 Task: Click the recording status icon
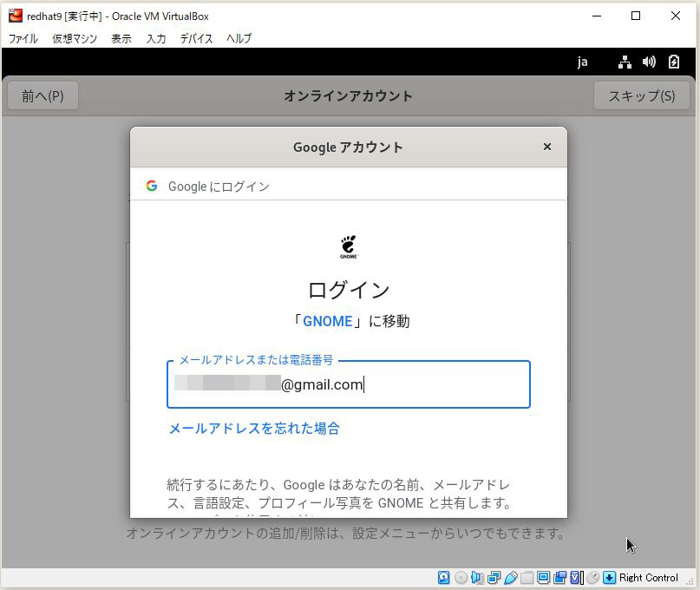pyautogui.click(x=559, y=578)
